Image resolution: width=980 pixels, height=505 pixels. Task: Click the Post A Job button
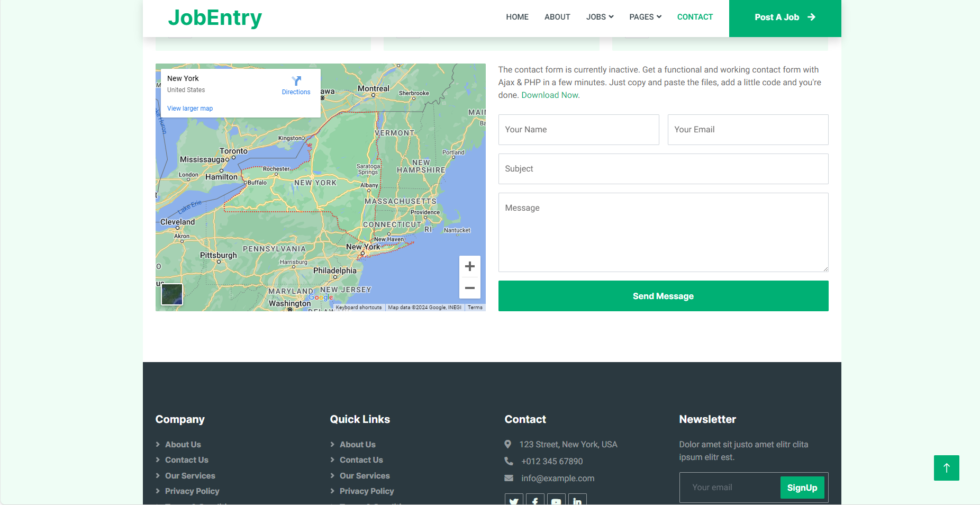click(785, 18)
